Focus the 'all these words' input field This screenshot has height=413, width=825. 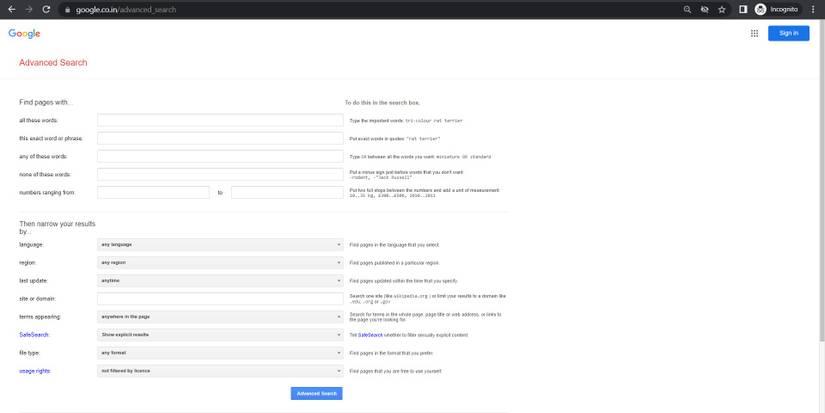220,120
